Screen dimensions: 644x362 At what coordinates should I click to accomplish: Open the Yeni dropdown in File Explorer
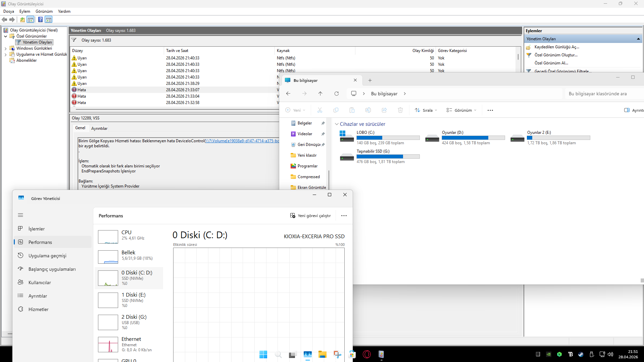pyautogui.click(x=295, y=110)
